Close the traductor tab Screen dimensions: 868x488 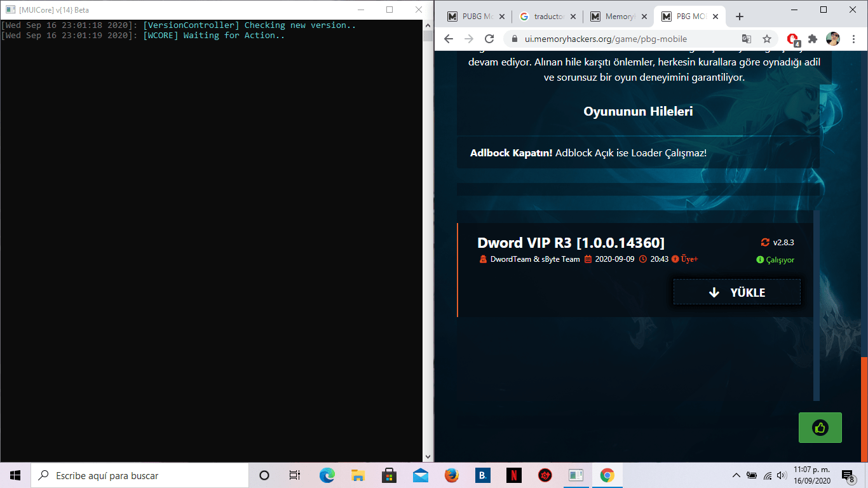point(573,17)
